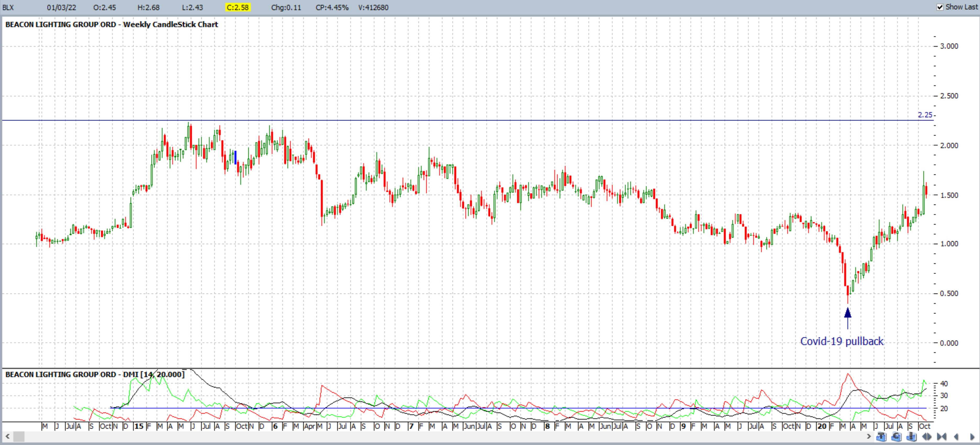Click the change value Chg:0.11
The image size is (980, 445).
click(x=286, y=7)
